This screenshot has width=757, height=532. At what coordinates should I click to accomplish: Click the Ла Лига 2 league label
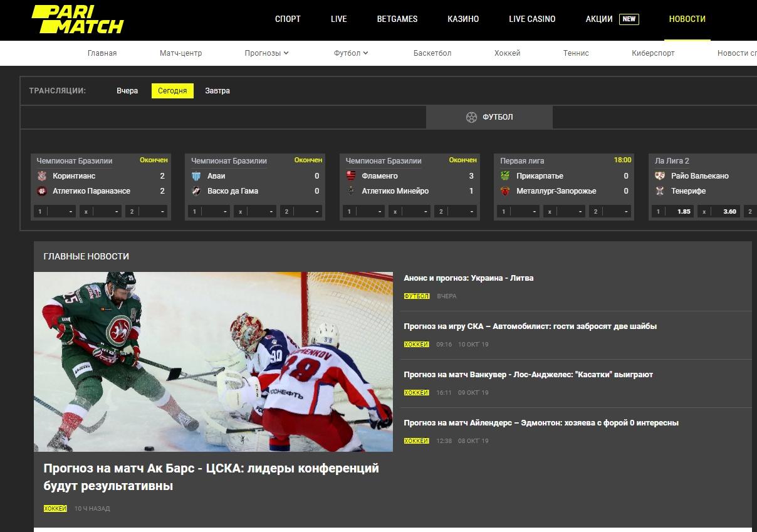[672, 161]
